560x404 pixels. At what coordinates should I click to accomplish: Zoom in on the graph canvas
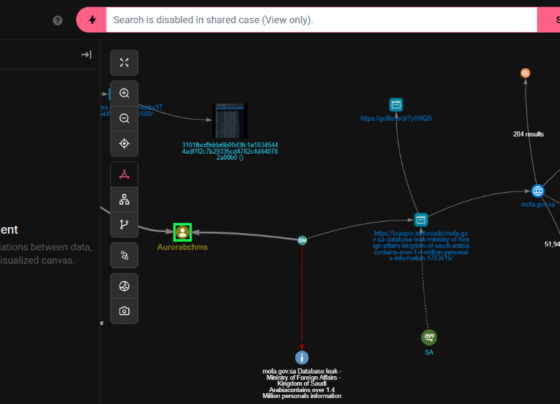point(124,93)
